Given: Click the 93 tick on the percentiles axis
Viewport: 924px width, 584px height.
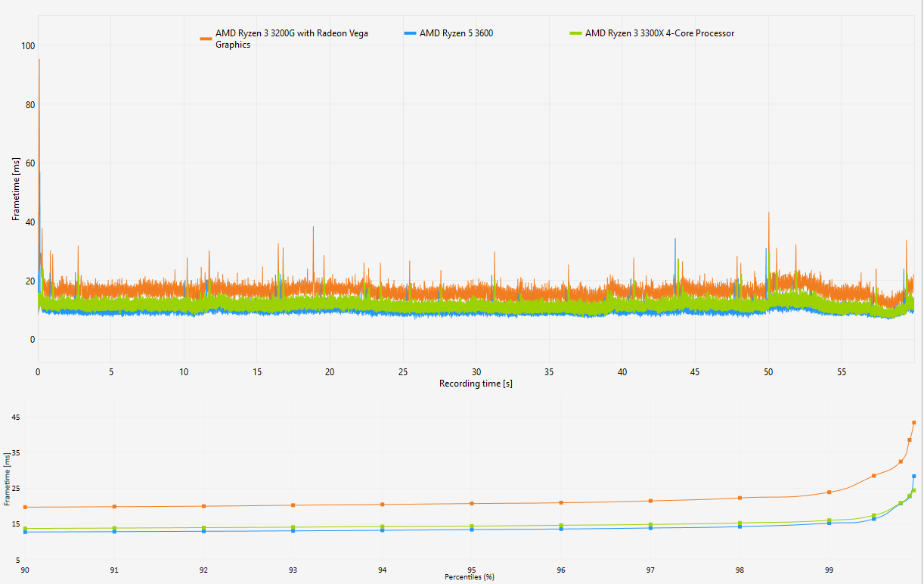Looking at the screenshot, I should 293,569.
